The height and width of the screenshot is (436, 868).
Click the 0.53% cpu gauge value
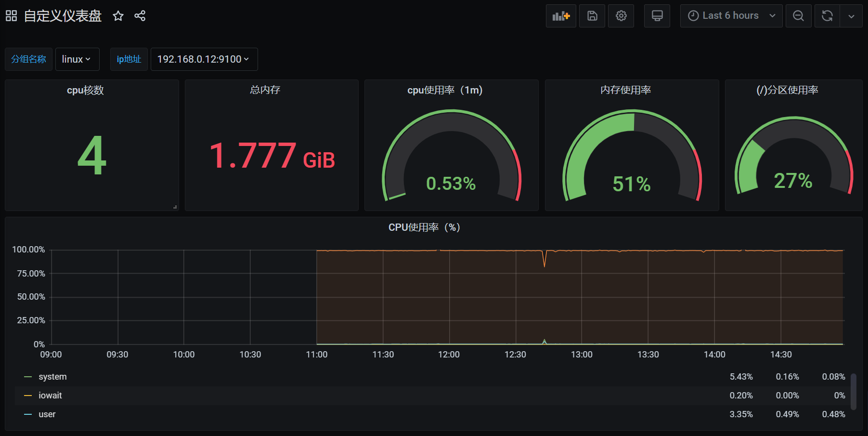pos(451,184)
